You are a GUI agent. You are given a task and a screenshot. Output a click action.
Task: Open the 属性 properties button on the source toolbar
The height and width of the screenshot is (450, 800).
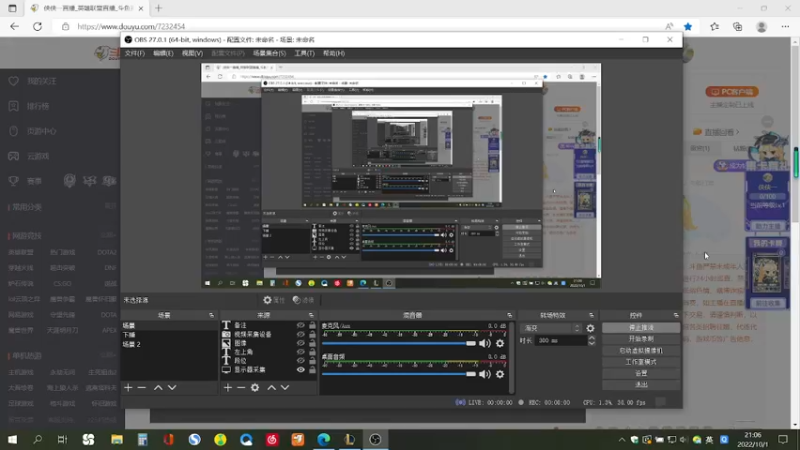274,300
